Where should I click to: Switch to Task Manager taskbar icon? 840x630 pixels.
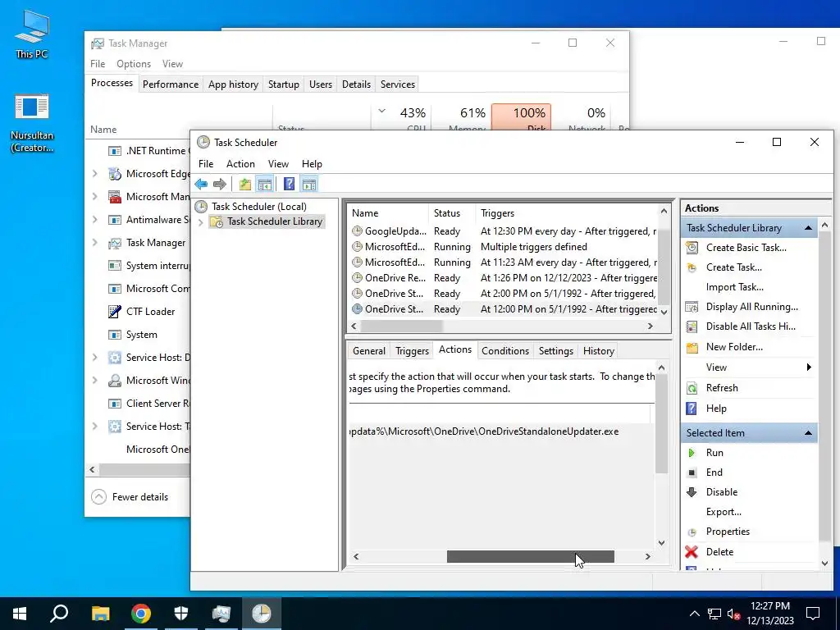click(x=221, y=614)
